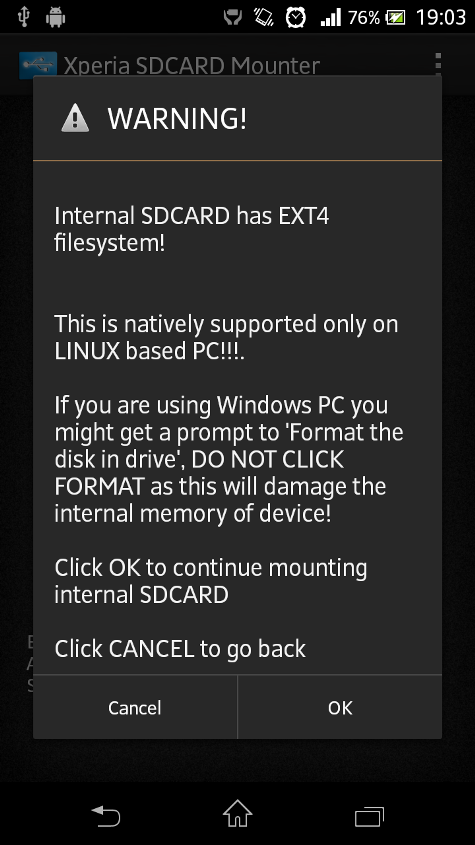Viewport: 475px width, 845px height.
Task: Tap the WARNING! dialog title
Action: tap(177, 118)
